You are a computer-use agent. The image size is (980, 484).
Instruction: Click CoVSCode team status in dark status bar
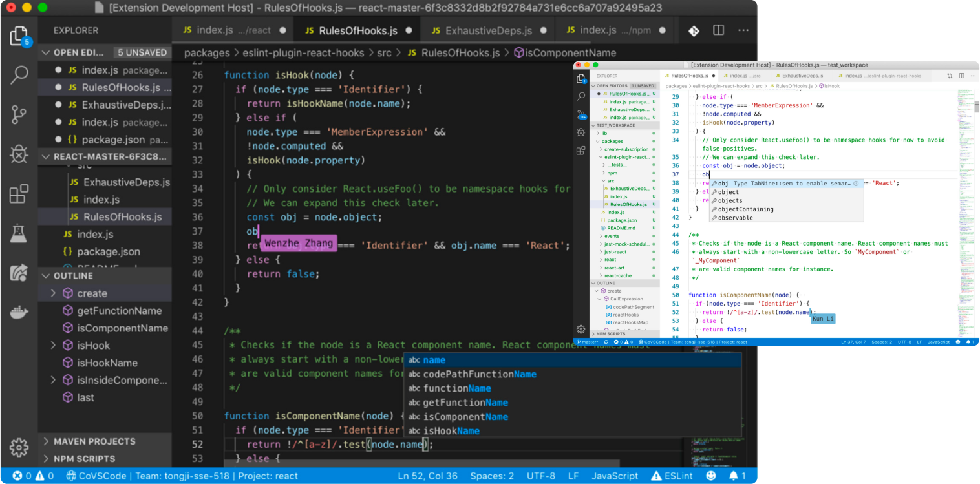point(182,476)
